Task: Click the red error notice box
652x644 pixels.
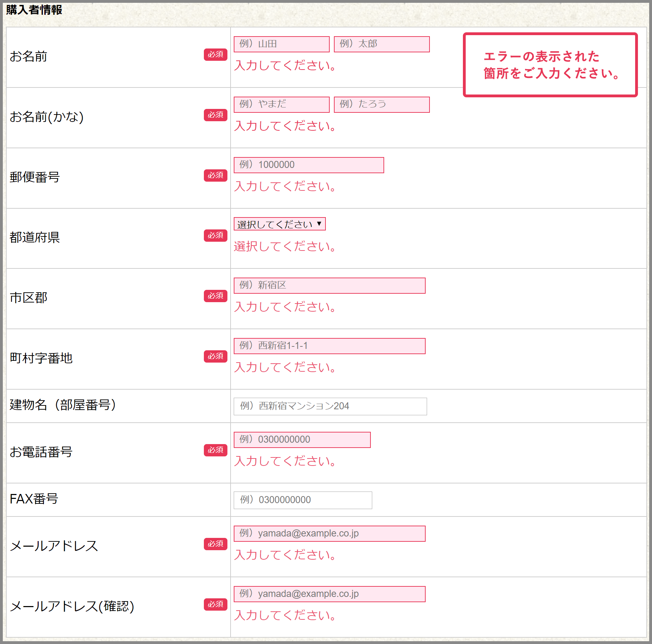Action: click(550, 65)
